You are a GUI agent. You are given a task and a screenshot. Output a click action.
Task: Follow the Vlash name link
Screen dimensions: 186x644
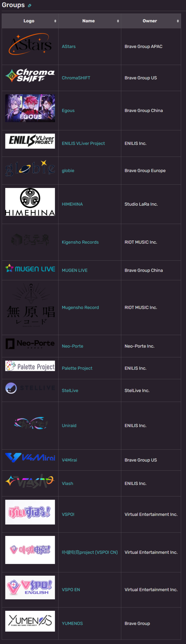click(68, 484)
